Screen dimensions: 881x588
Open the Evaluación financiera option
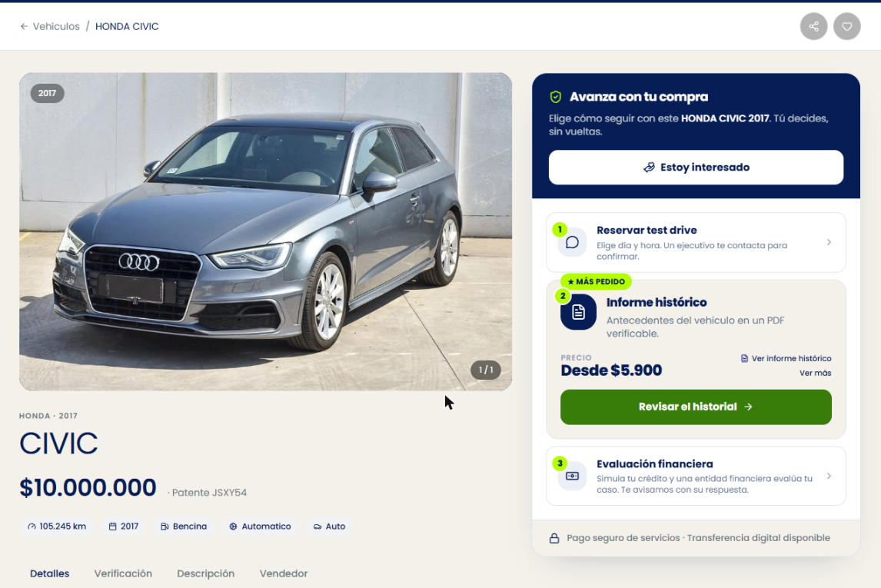click(x=696, y=477)
